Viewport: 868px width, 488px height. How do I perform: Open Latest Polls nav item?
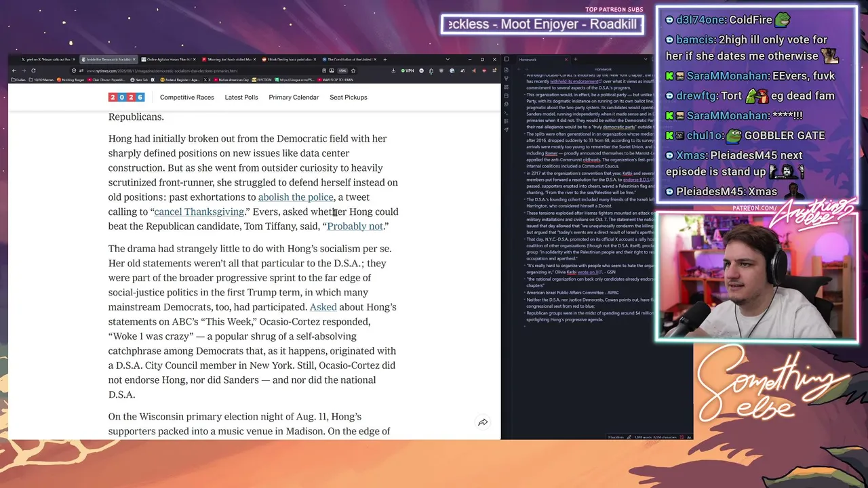point(241,97)
